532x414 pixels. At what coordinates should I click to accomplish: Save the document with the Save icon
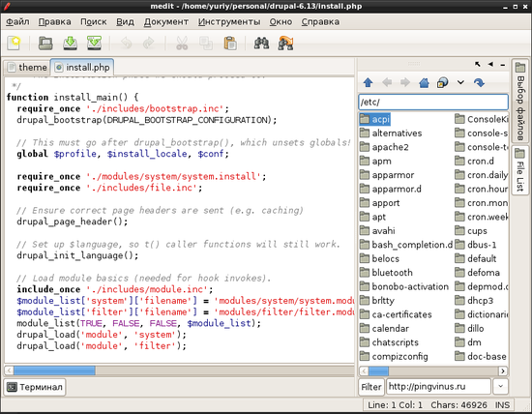click(70, 44)
